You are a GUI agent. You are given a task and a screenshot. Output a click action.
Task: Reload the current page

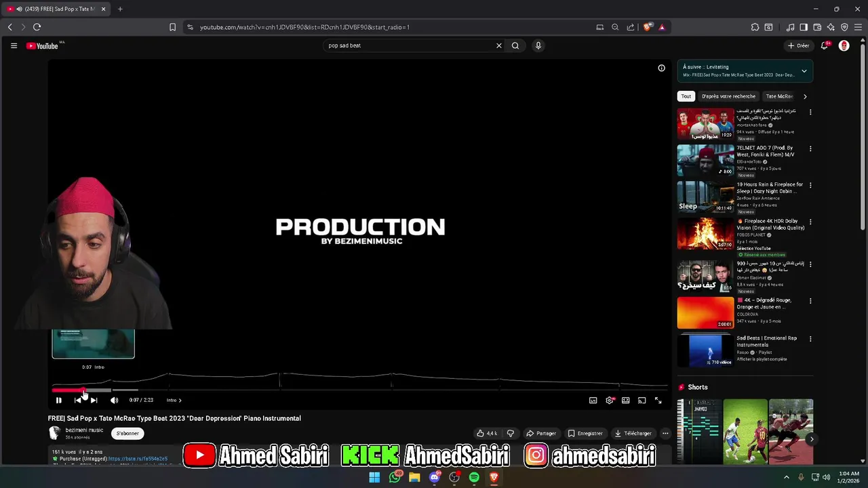click(37, 27)
